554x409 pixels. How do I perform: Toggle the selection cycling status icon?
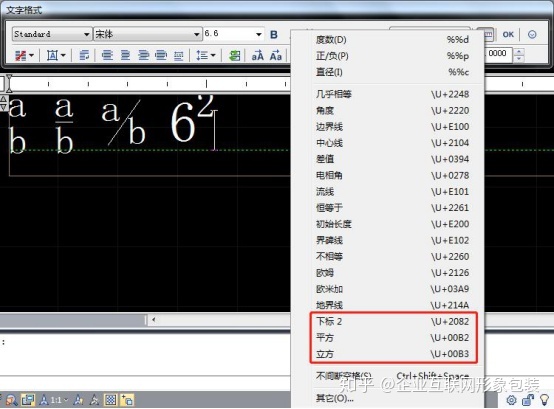pos(127,400)
